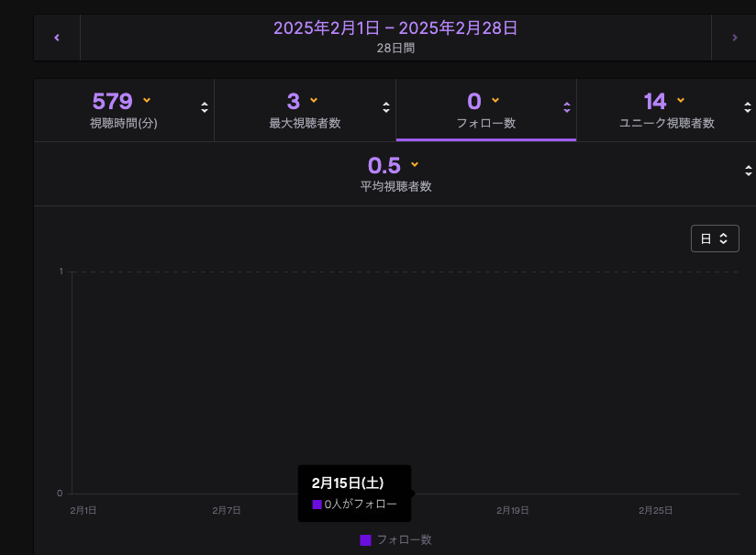The image size is (756, 555).
Task: Click trend chevron next to 最大視聴者数 value 3
Action: click(314, 100)
